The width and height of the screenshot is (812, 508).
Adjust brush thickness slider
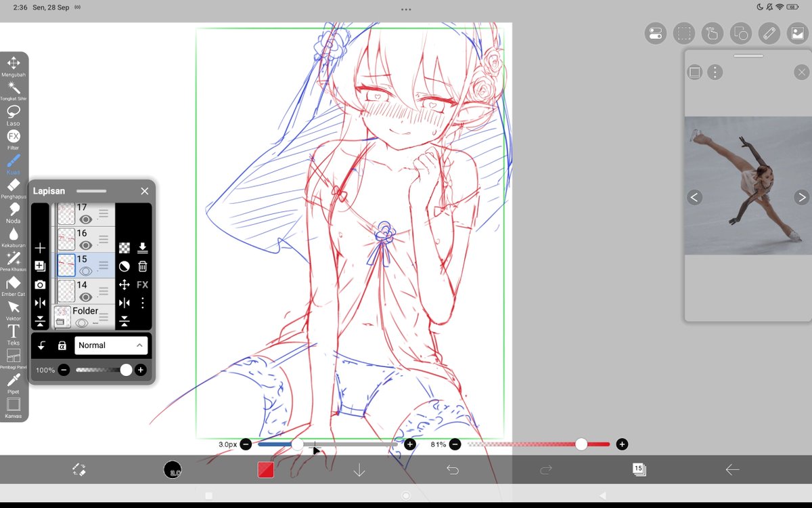(x=328, y=444)
